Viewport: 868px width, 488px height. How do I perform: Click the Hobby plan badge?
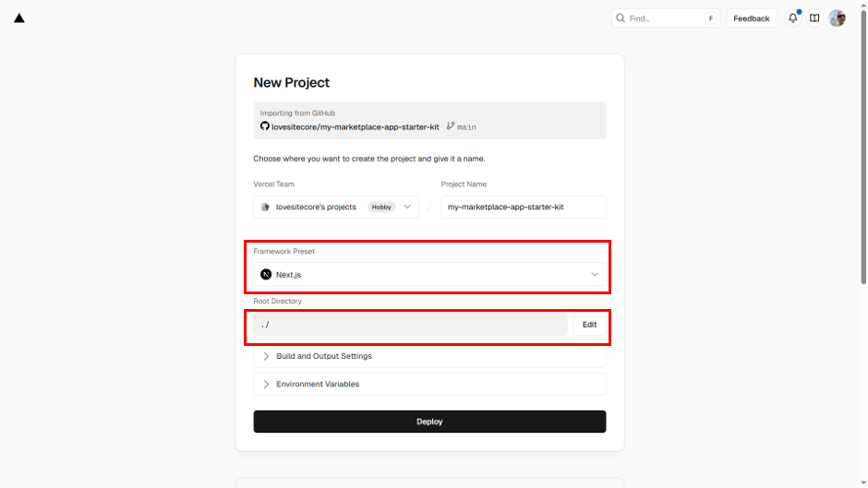(x=381, y=208)
